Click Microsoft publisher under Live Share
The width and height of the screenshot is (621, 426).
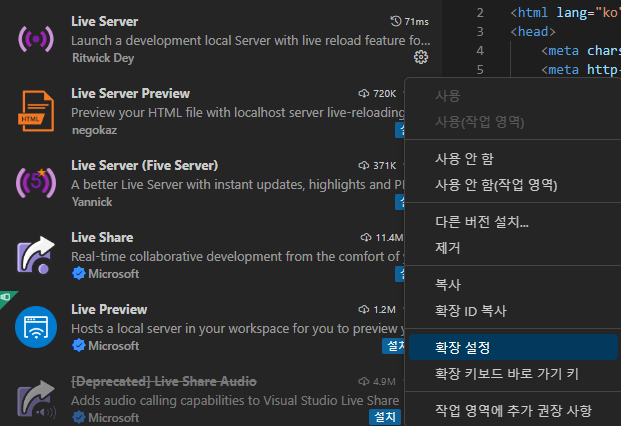[x=113, y=274]
